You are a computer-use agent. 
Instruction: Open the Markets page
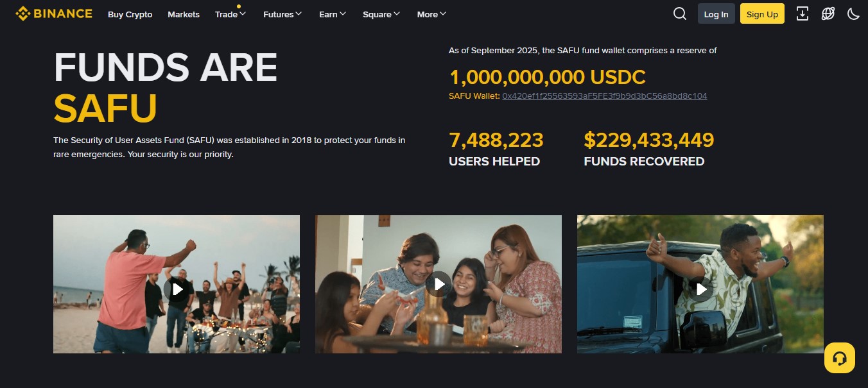click(x=184, y=14)
